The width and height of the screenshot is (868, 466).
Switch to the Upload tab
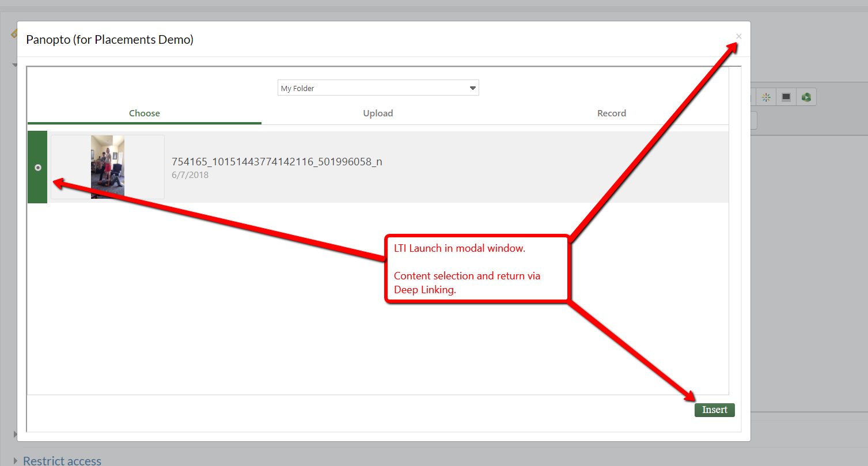click(378, 113)
